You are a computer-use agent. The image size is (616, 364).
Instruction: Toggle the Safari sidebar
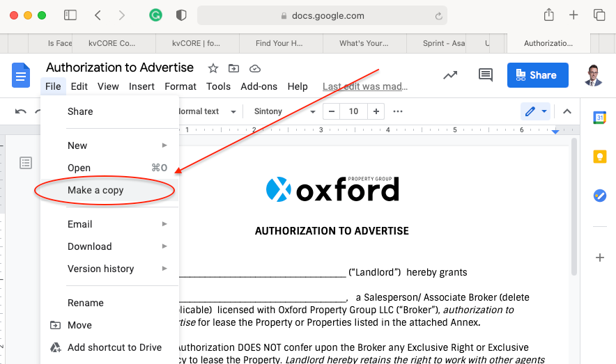pyautogui.click(x=70, y=15)
